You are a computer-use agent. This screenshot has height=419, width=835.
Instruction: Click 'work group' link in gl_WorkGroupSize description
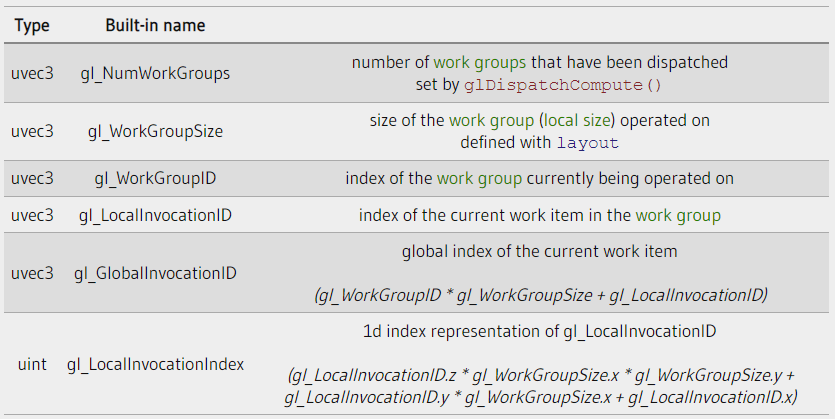tap(492, 121)
